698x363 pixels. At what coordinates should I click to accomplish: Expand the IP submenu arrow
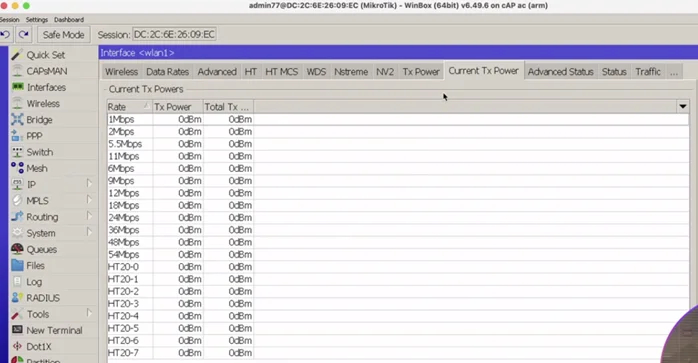89,184
